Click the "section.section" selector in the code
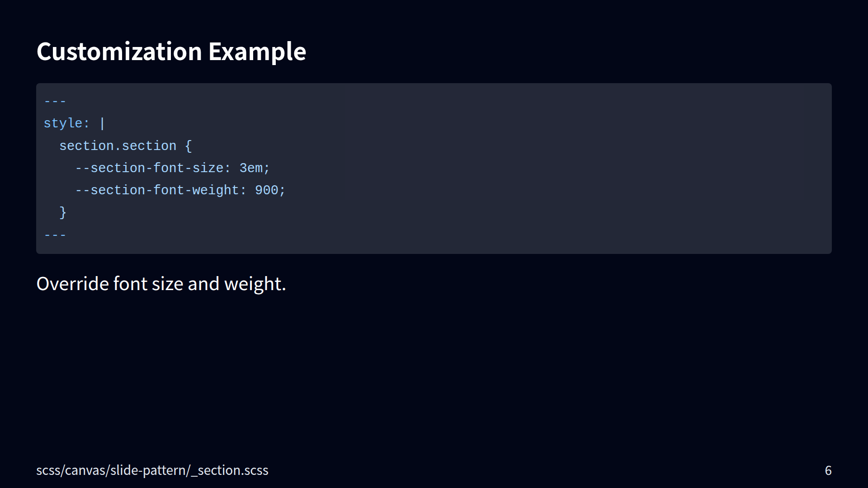Viewport: 868px width, 488px height. pyautogui.click(x=118, y=146)
